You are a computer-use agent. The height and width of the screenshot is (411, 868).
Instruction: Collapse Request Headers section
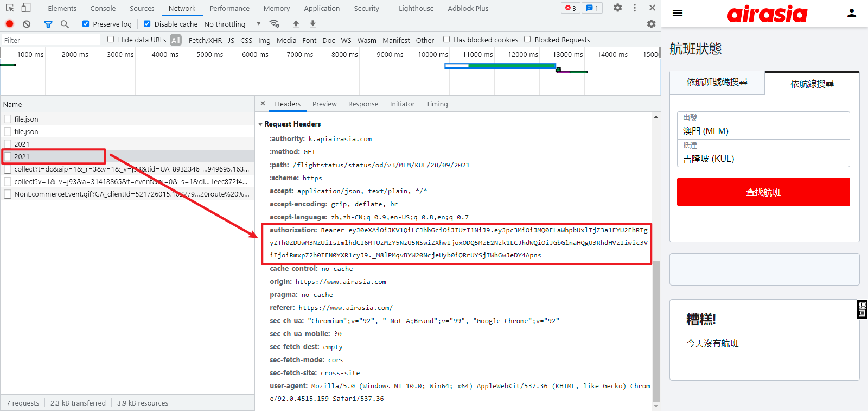pyautogui.click(x=260, y=124)
